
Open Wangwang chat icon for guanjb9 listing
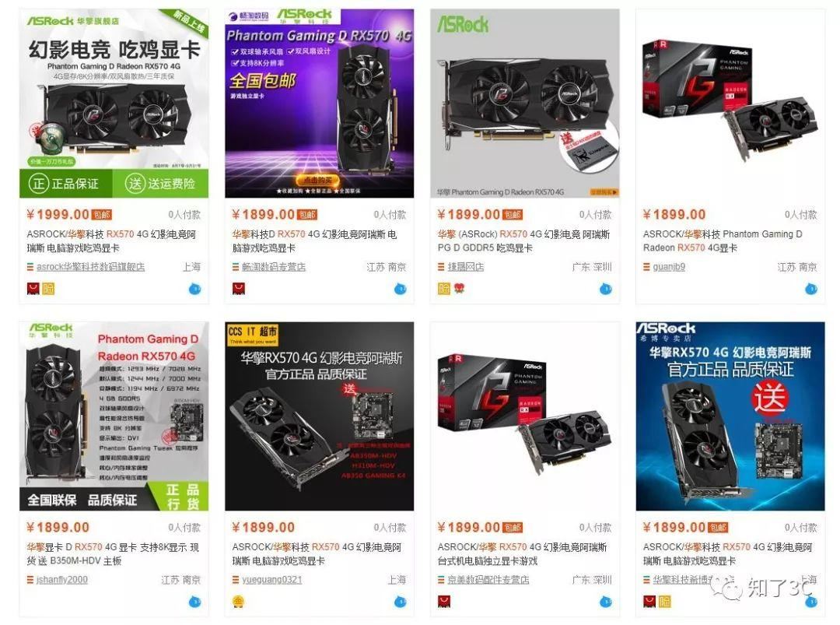811,289
